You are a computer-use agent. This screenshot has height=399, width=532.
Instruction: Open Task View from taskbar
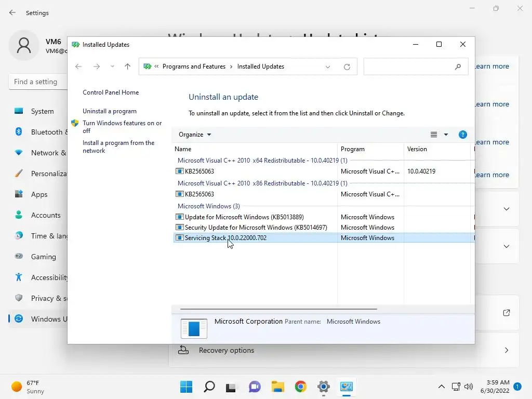pyautogui.click(x=231, y=387)
